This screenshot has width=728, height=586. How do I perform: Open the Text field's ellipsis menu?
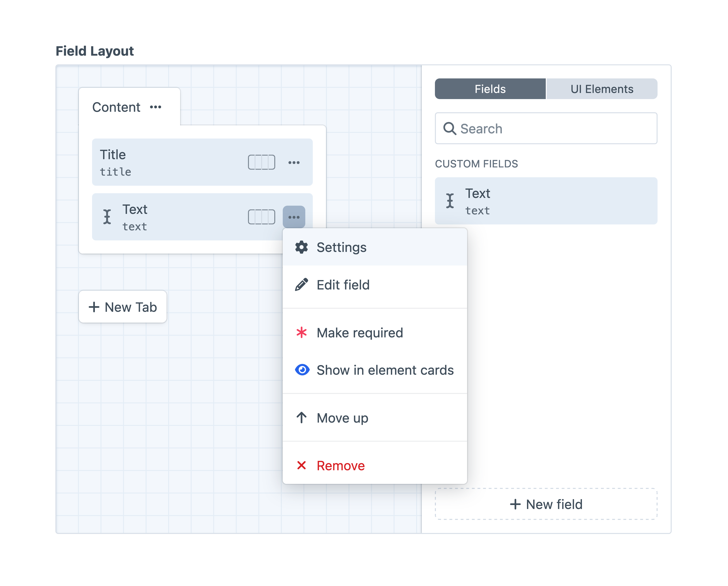tap(294, 217)
